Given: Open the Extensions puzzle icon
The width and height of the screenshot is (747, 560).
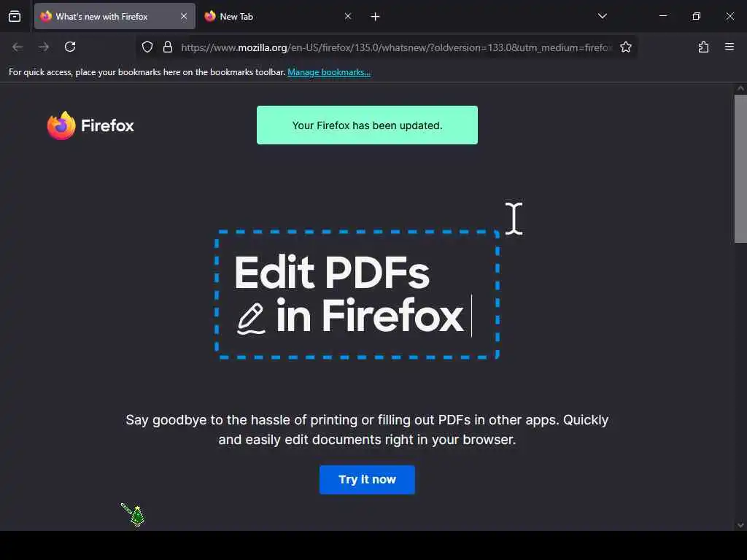Looking at the screenshot, I should click(703, 47).
